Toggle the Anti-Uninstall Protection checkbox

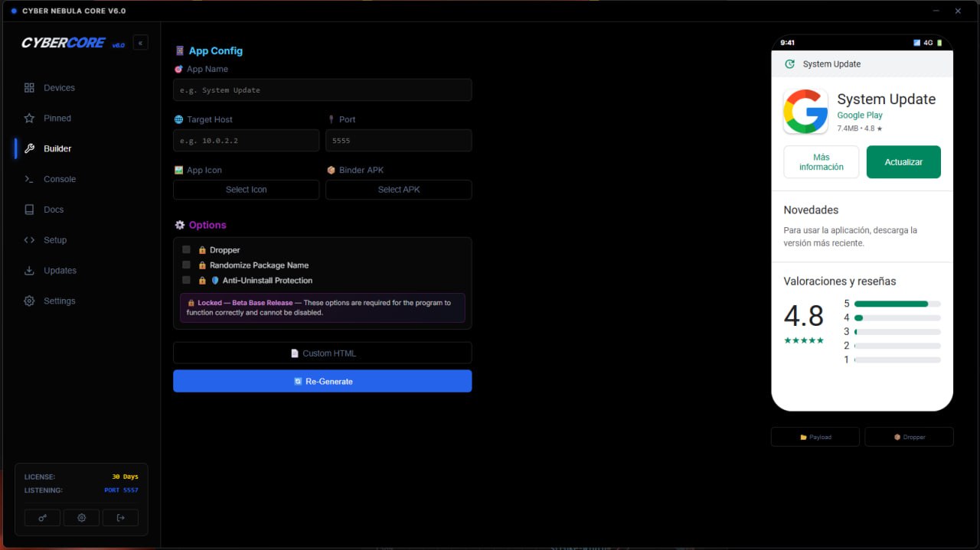pos(186,280)
